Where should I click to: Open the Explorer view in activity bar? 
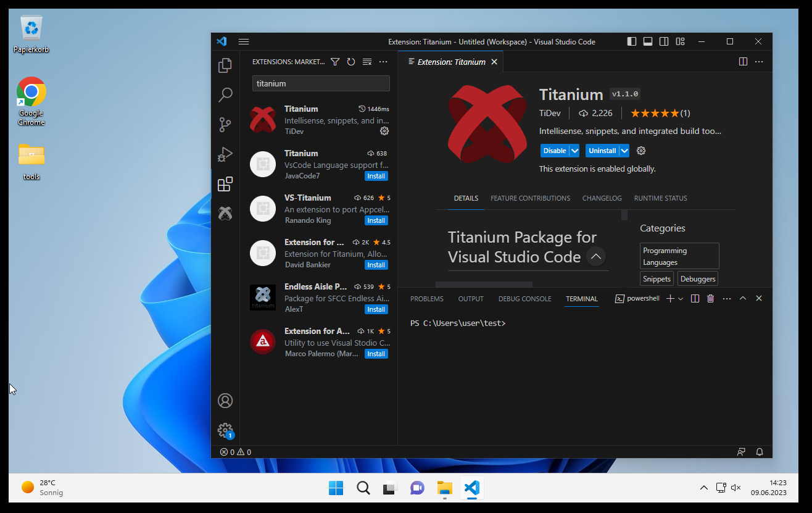pyautogui.click(x=225, y=65)
